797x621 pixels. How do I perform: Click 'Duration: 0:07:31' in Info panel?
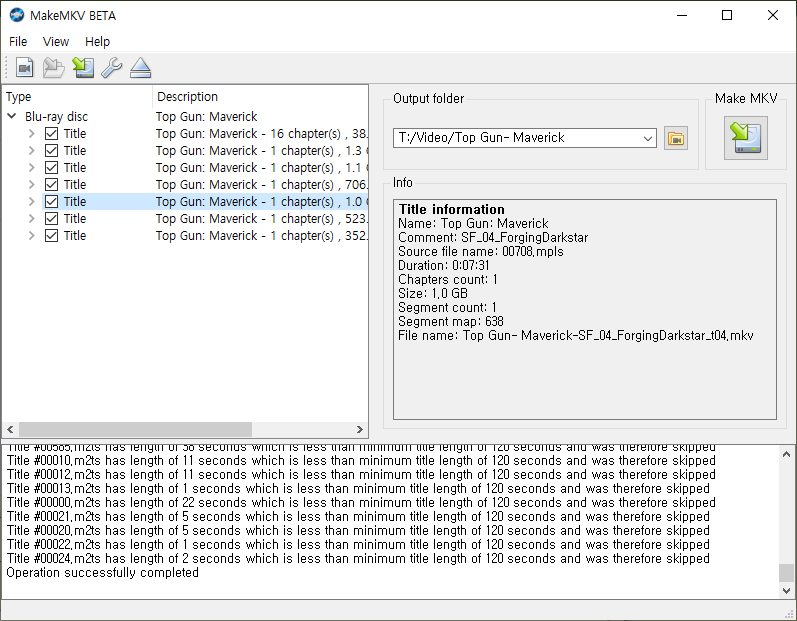[444, 265]
